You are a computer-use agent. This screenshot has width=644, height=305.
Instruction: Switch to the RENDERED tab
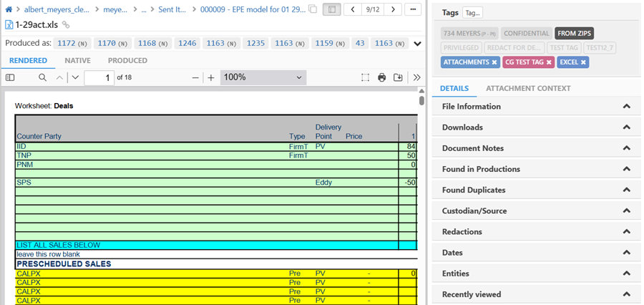pos(29,60)
